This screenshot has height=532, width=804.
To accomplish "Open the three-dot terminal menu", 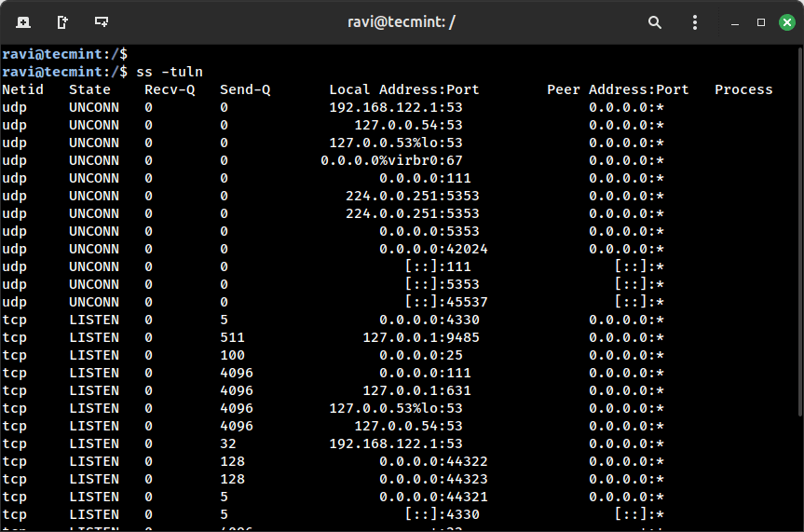I will tap(694, 21).
